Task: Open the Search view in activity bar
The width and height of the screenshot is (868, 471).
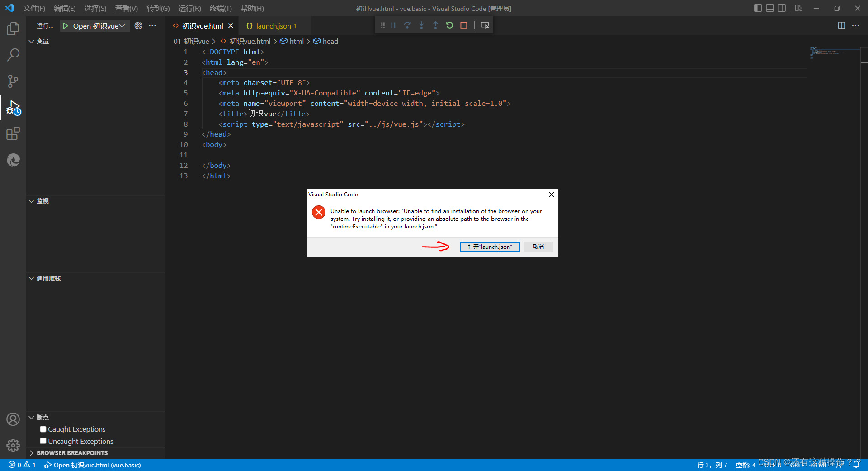Action: click(13, 55)
